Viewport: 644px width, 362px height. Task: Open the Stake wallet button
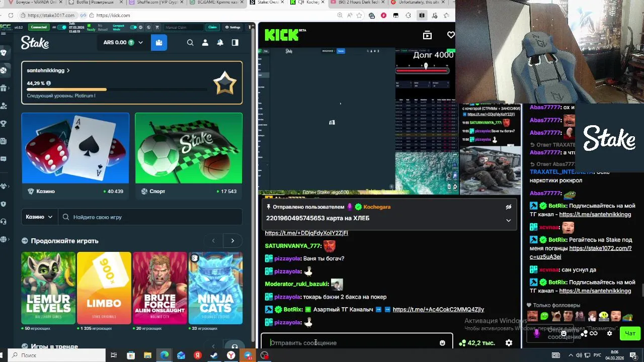point(159,43)
